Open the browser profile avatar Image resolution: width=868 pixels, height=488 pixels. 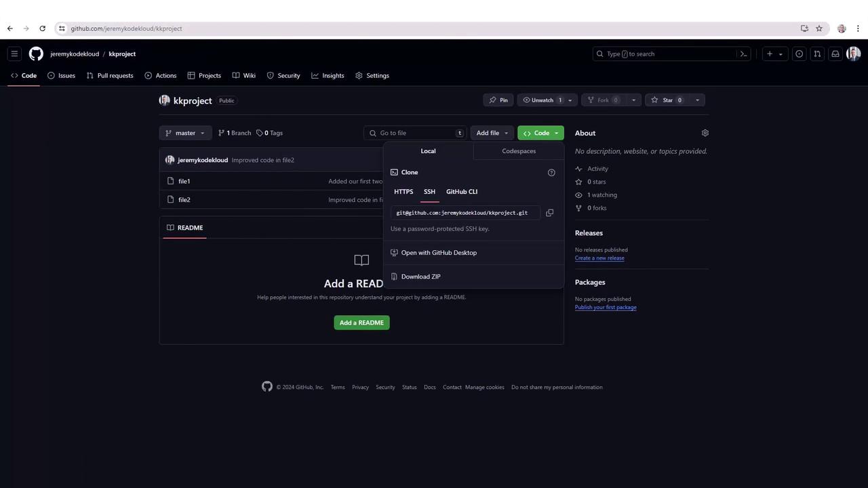(x=842, y=28)
